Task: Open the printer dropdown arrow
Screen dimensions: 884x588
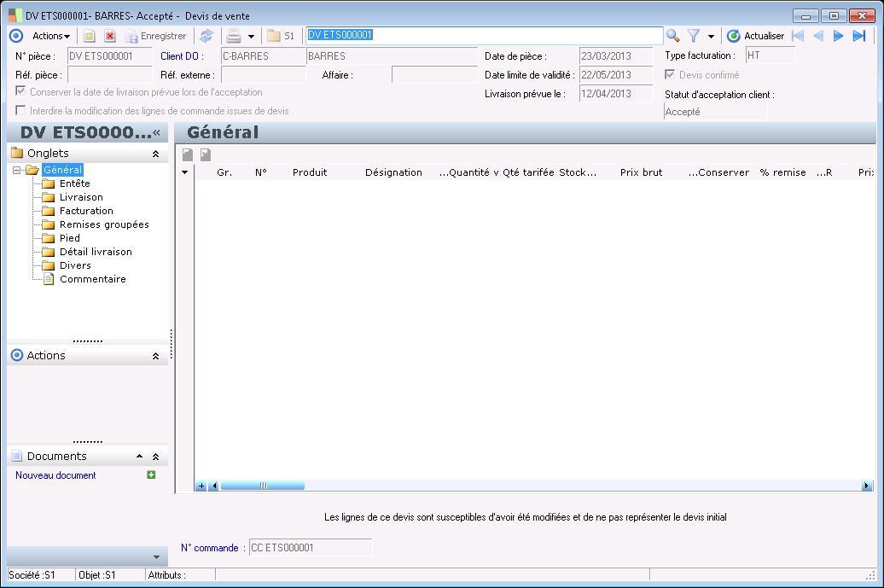Action: pos(251,37)
